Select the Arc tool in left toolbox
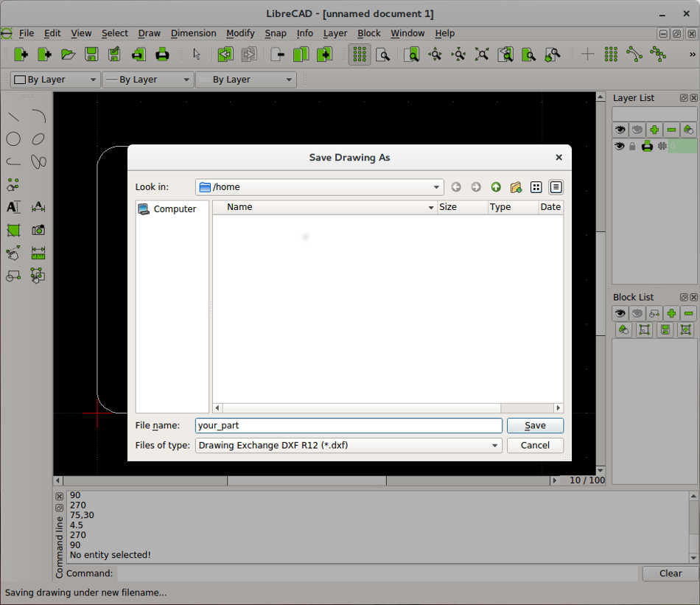Image resolution: width=700 pixels, height=605 pixels. 38,116
